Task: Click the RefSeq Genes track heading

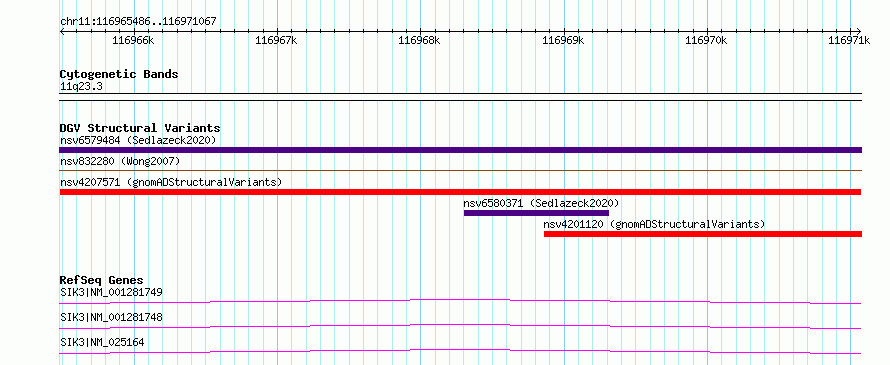Action: pyautogui.click(x=101, y=280)
